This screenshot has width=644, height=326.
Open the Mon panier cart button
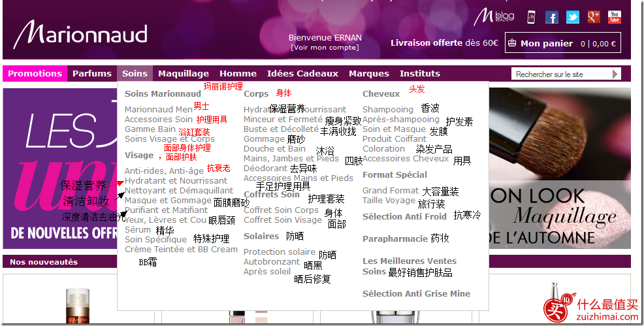(562, 42)
